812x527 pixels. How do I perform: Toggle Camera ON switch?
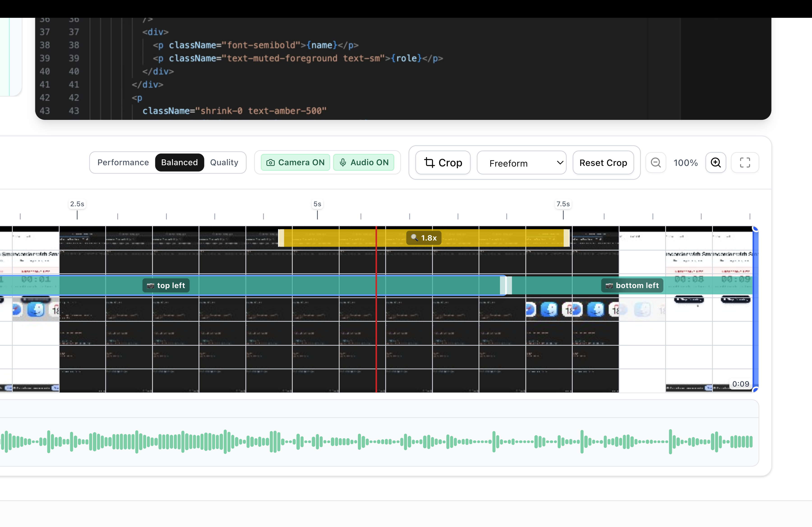295,163
